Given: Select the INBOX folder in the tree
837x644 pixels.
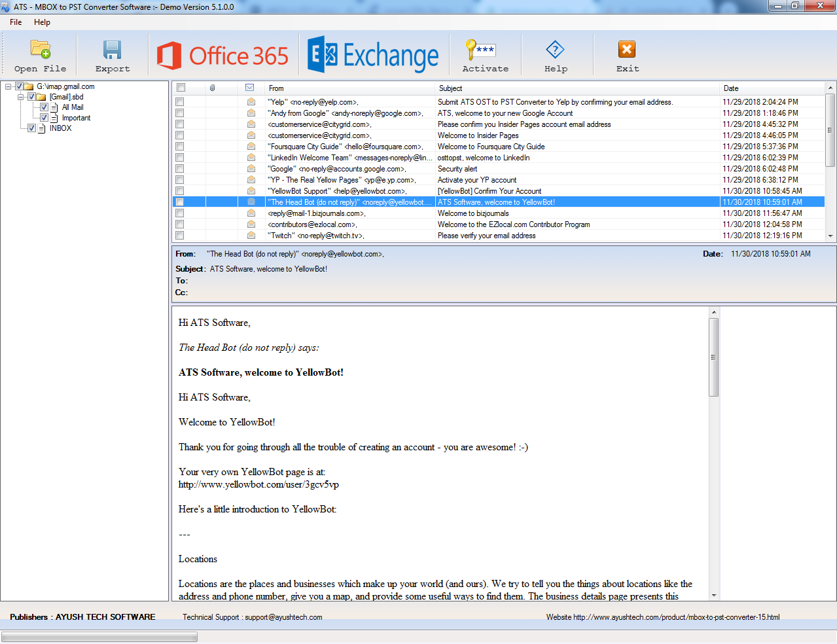Looking at the screenshot, I should tap(60, 128).
